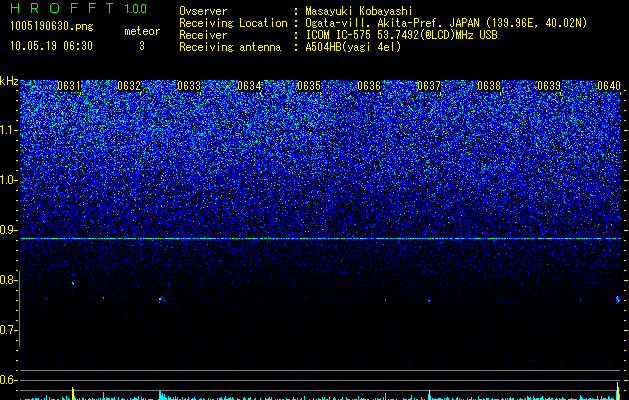Click the 0632 time marker

[129, 86]
